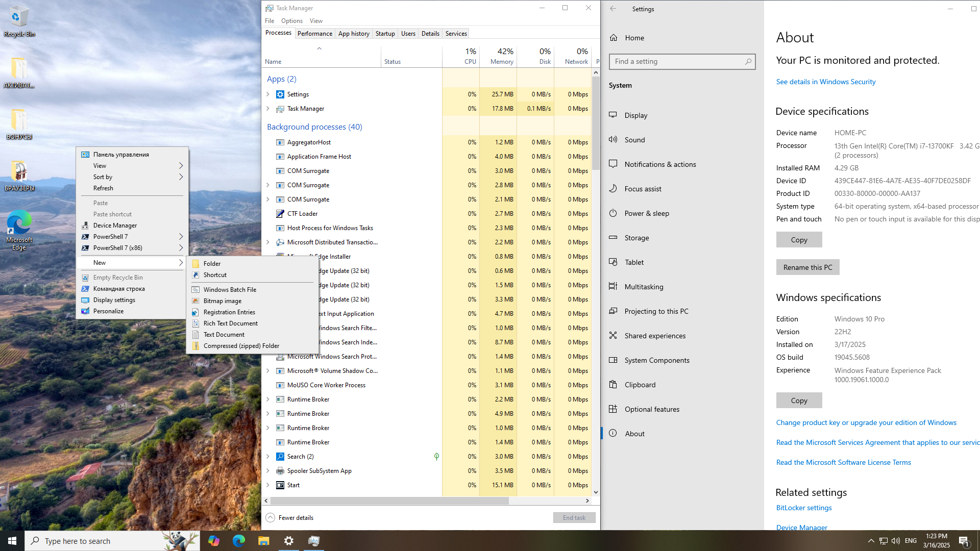Open the Sound settings icon
The width and height of the screenshot is (980, 551).
[613, 140]
